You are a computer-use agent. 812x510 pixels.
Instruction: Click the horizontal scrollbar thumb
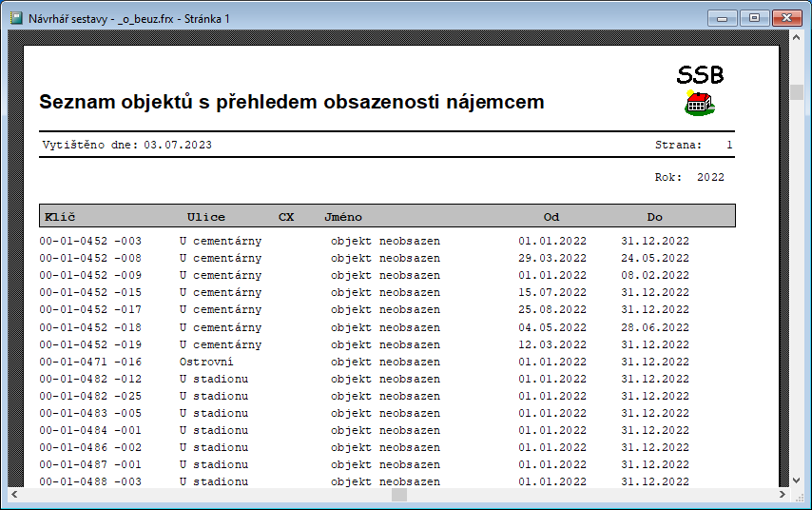click(399, 495)
